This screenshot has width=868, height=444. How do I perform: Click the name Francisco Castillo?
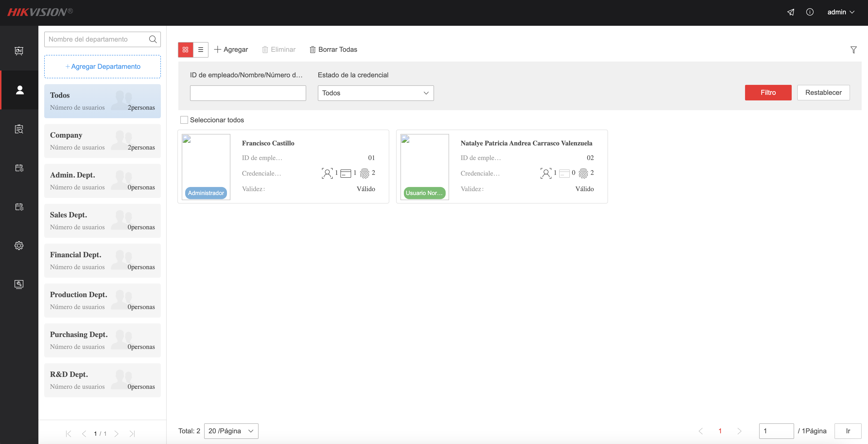tap(268, 143)
